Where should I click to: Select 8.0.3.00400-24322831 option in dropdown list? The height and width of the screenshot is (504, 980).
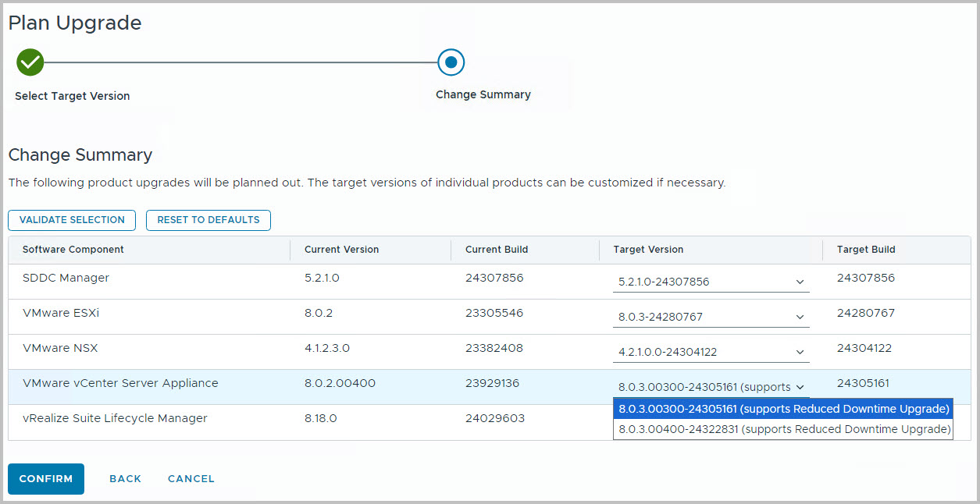click(x=783, y=429)
